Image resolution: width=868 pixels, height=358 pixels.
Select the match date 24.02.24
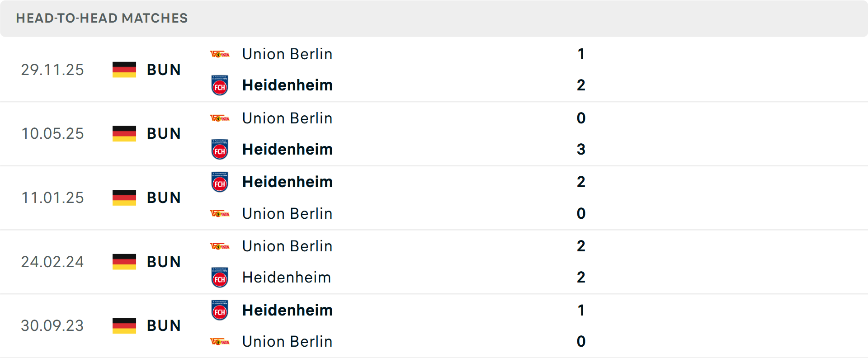point(52,261)
